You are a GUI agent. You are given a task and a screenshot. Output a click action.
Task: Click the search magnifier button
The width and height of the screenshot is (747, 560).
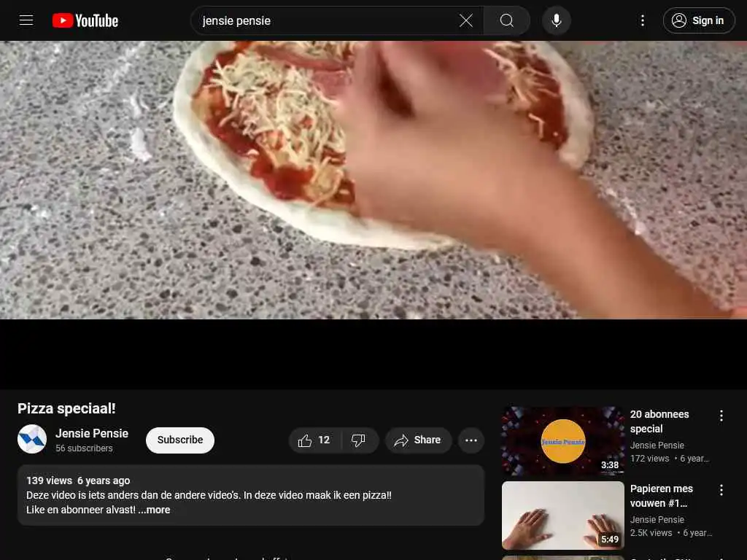(506, 20)
